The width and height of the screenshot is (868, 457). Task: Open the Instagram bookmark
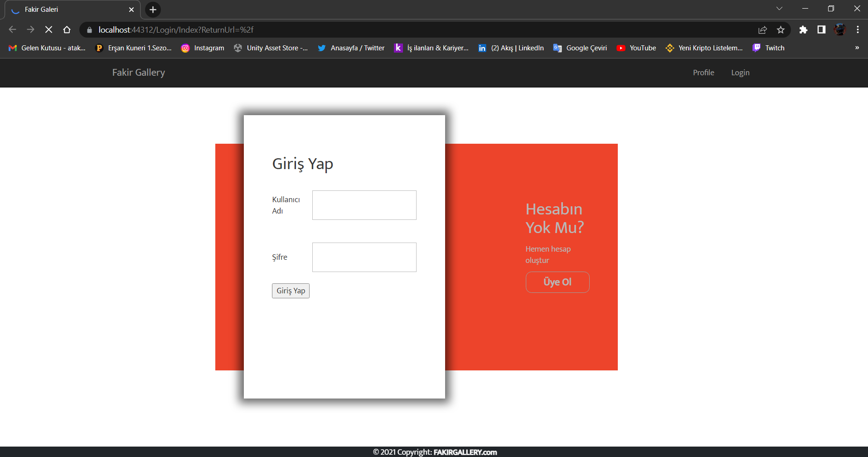203,48
